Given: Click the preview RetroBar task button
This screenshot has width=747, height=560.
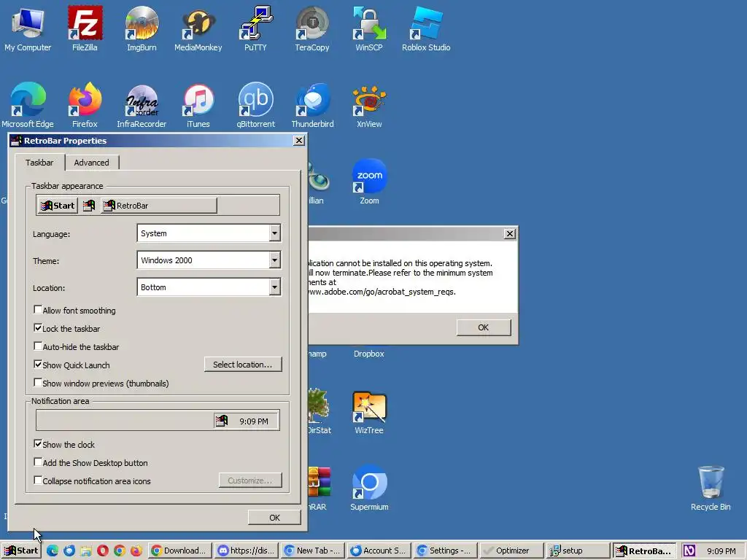Looking at the screenshot, I should point(158,206).
